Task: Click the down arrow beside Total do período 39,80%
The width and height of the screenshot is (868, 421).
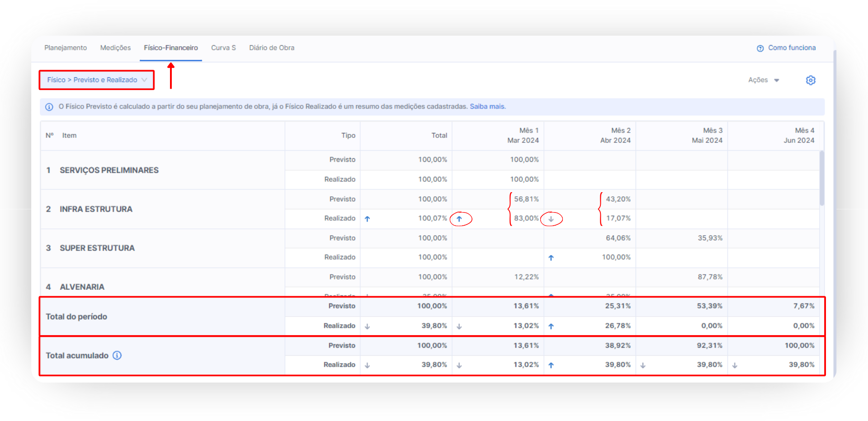Action: 368,326
